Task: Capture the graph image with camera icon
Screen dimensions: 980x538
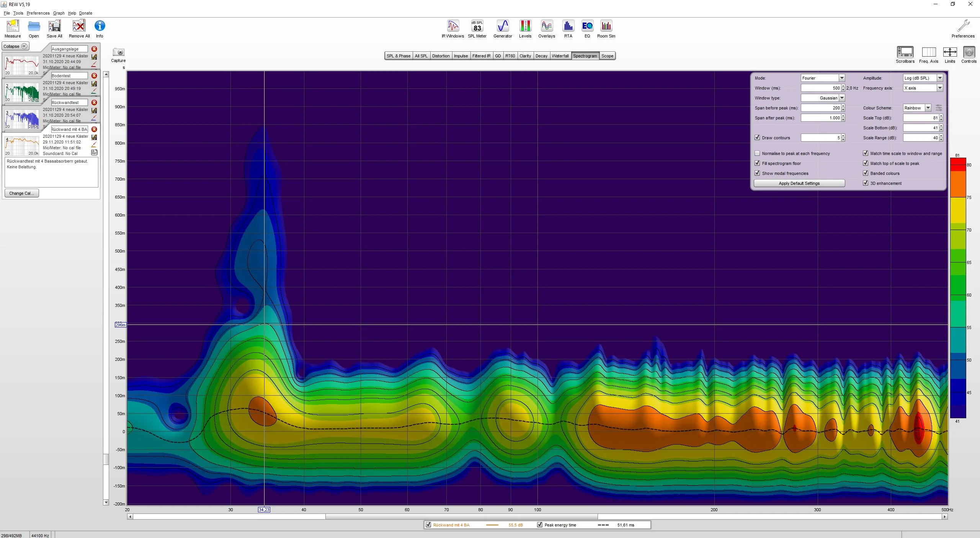Action: click(118, 52)
